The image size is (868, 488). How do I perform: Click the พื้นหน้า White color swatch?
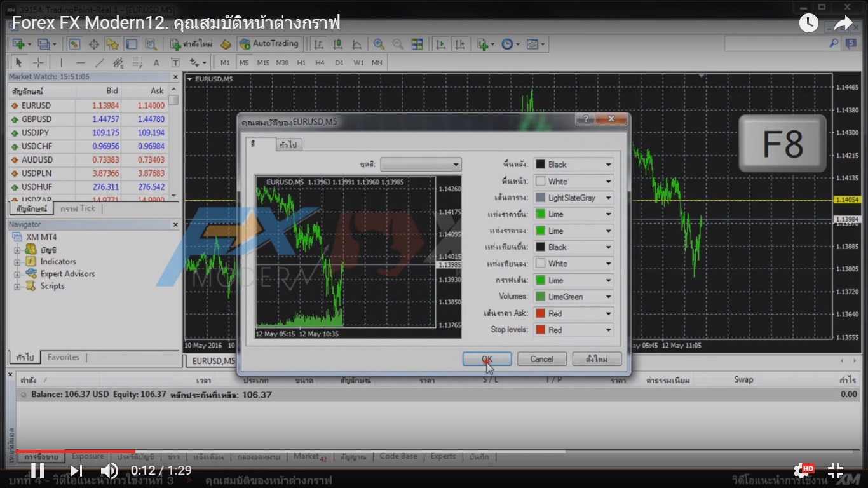point(541,181)
